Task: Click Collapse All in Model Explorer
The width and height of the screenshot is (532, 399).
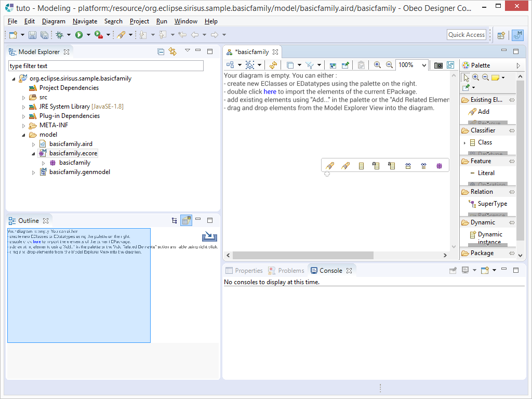Action: [161, 51]
